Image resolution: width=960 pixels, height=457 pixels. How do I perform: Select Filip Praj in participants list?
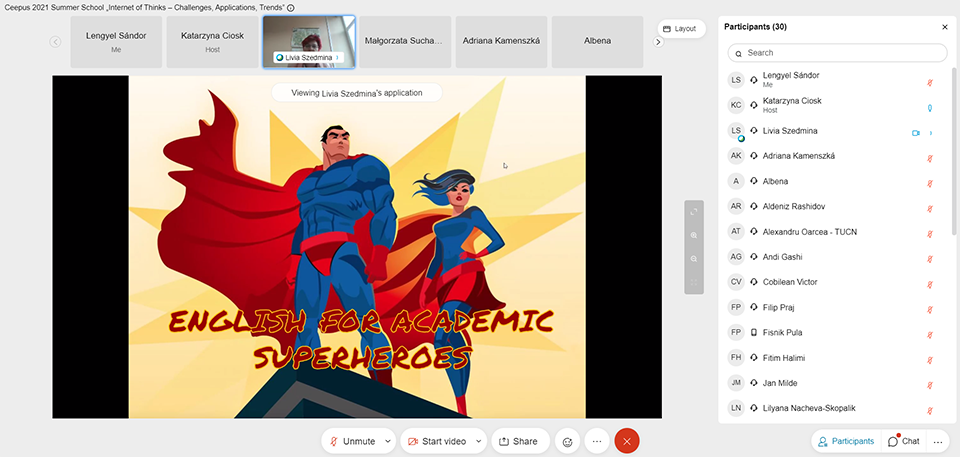point(833,308)
